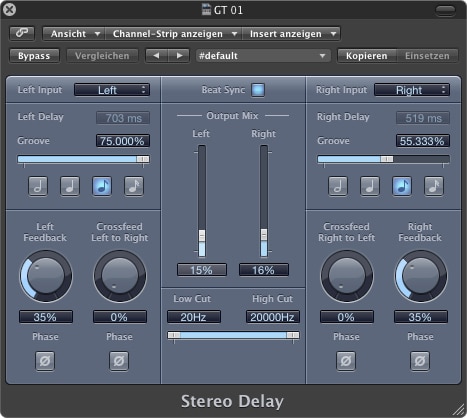Click the title bar pill button
The height and width of the screenshot is (418, 467).
(445, 11)
